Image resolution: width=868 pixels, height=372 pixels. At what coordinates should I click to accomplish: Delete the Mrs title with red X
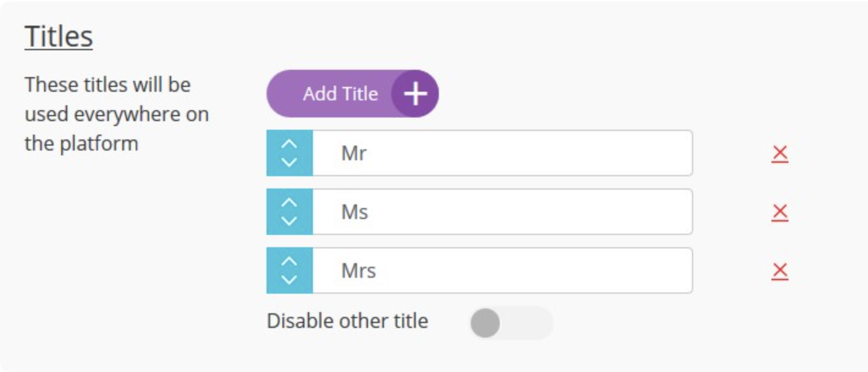click(779, 271)
